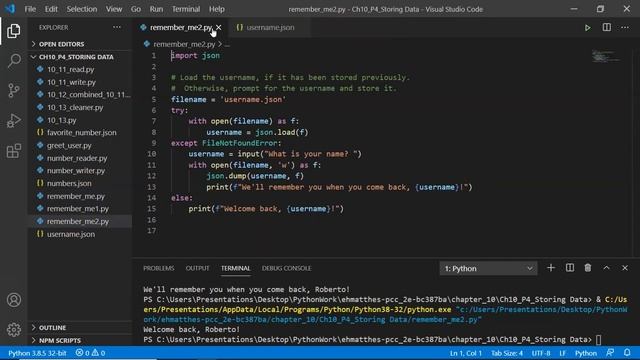Open the Run and Debug view
The width and height of the screenshot is (640, 360).
(13, 120)
